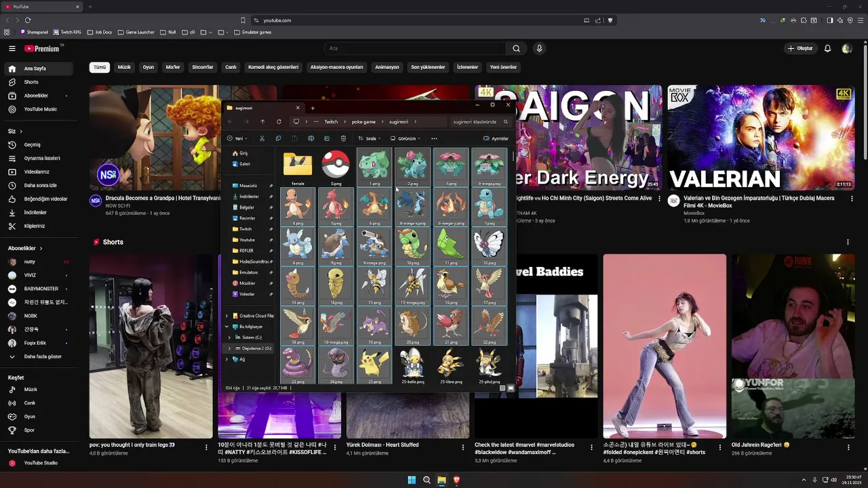Image resolution: width=868 pixels, height=488 pixels.
Task: Select the female folder
Action: [x=298, y=167]
